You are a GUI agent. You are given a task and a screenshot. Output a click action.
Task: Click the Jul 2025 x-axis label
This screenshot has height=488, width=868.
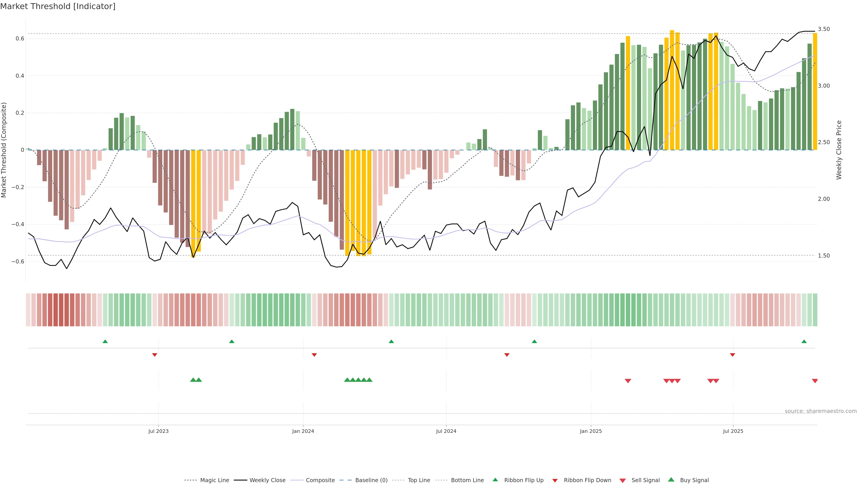733,431
